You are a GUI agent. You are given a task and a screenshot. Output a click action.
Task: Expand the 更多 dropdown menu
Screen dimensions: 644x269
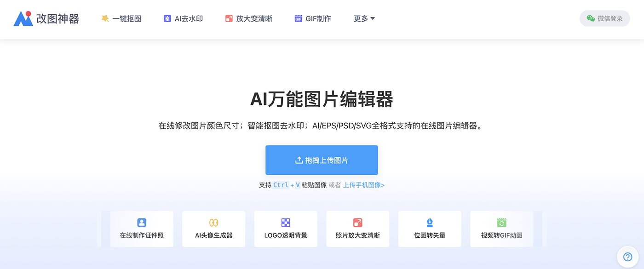pyautogui.click(x=364, y=19)
